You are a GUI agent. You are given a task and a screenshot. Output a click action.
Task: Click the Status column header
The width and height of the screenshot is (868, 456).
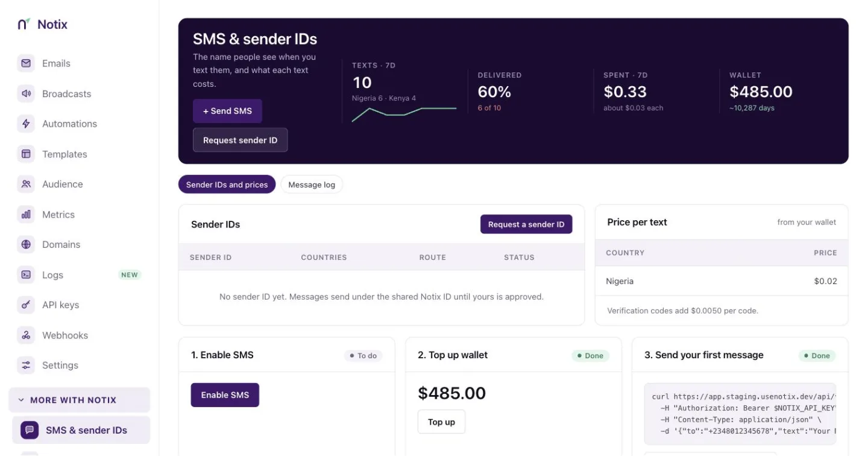click(519, 258)
